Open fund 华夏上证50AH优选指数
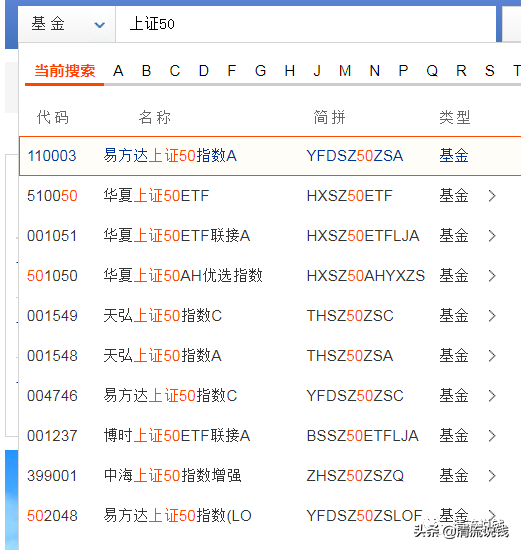 click(183, 276)
